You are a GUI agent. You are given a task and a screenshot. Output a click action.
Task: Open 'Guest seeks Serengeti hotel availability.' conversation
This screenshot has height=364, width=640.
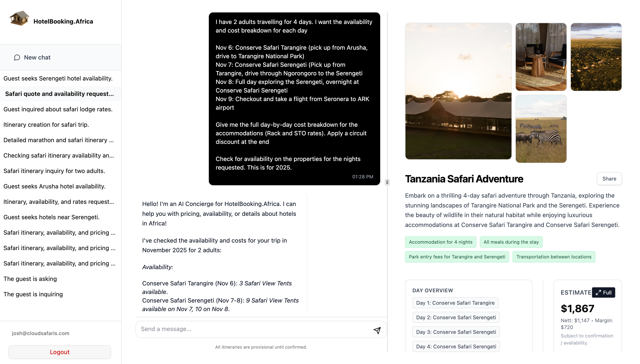(58, 78)
